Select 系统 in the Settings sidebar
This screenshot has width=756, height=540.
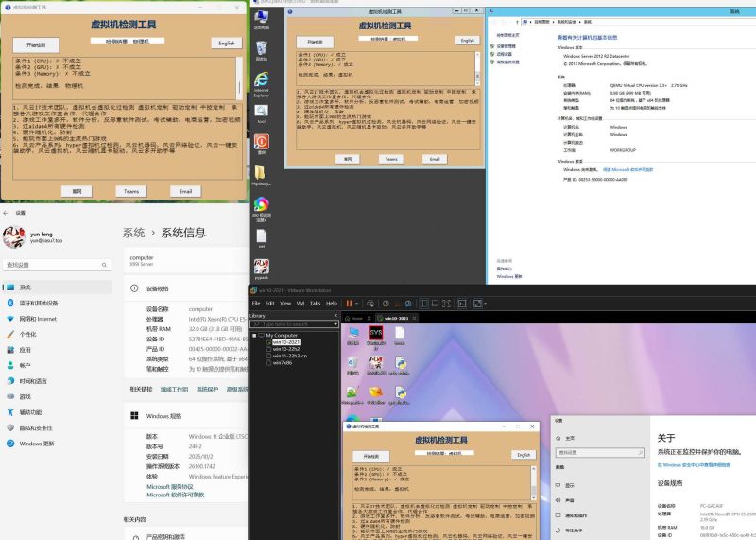tap(57, 287)
